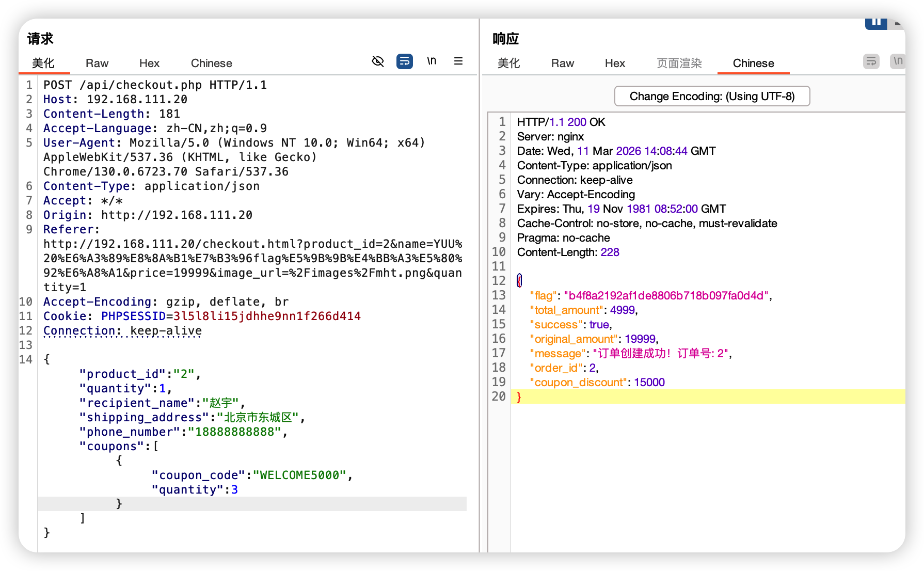
Task: Select the side-by-side layout icon at top right
Action: [x=875, y=23]
